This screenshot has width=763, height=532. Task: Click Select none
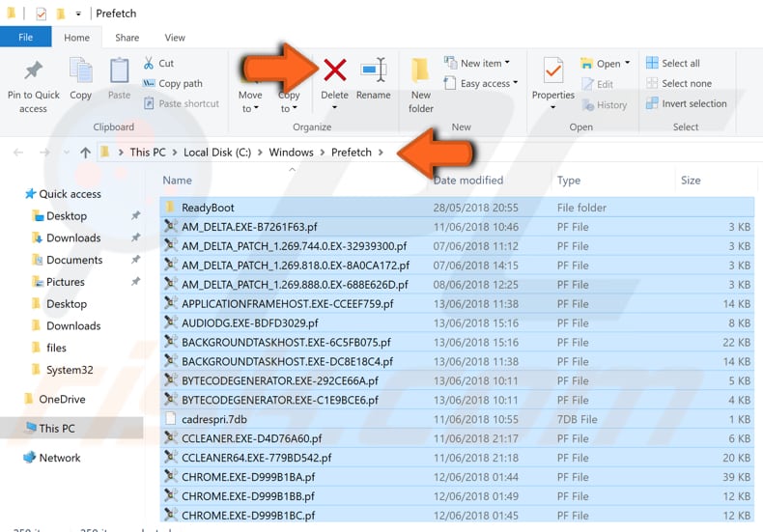(x=679, y=84)
